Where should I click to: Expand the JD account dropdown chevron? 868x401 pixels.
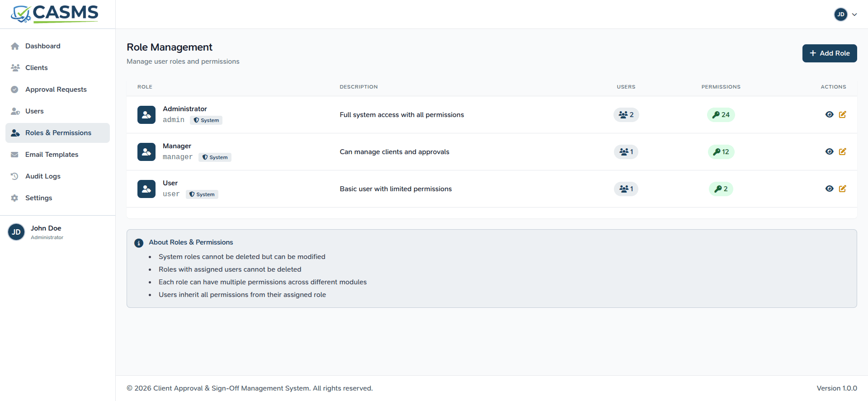click(x=854, y=14)
